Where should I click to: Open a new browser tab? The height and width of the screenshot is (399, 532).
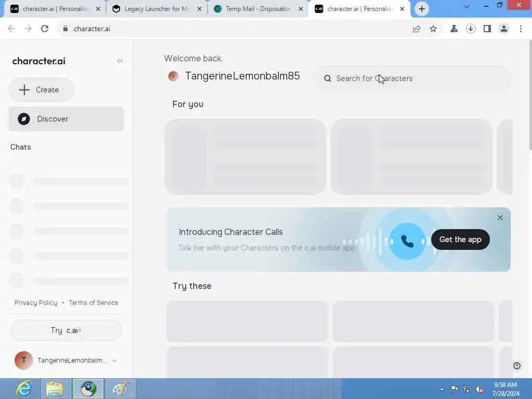click(422, 9)
